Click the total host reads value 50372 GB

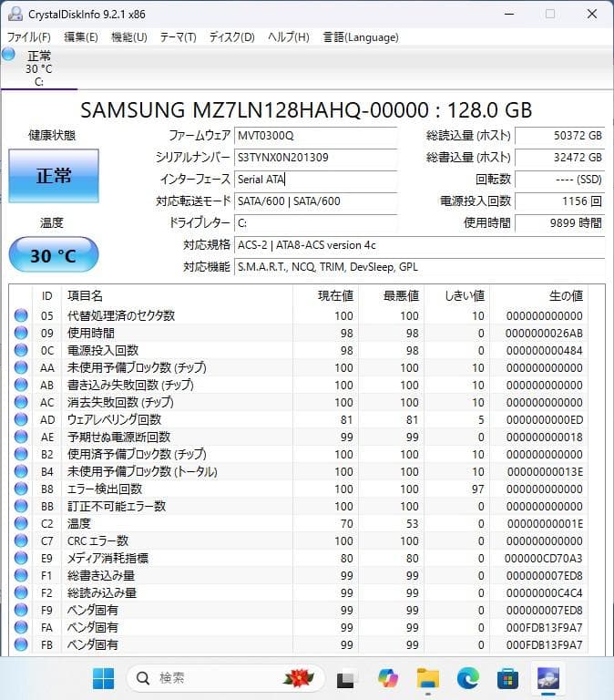[560, 136]
